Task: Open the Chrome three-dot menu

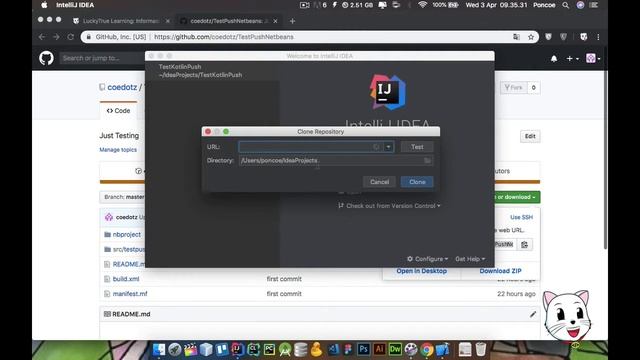Action: pos(598,37)
